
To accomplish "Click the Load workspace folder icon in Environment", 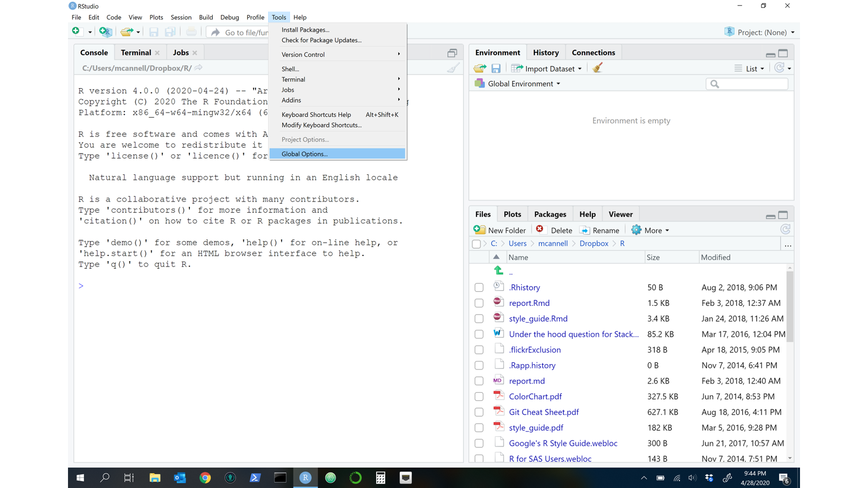I will (x=480, y=68).
